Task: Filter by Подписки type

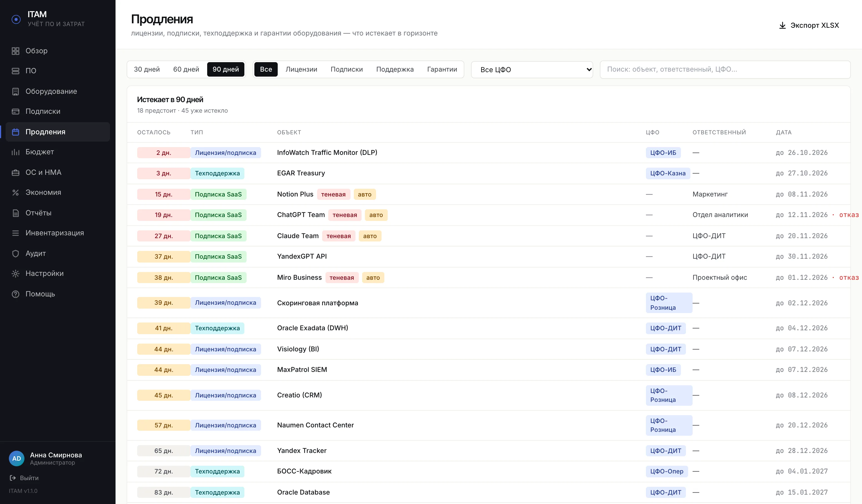Action: click(347, 69)
